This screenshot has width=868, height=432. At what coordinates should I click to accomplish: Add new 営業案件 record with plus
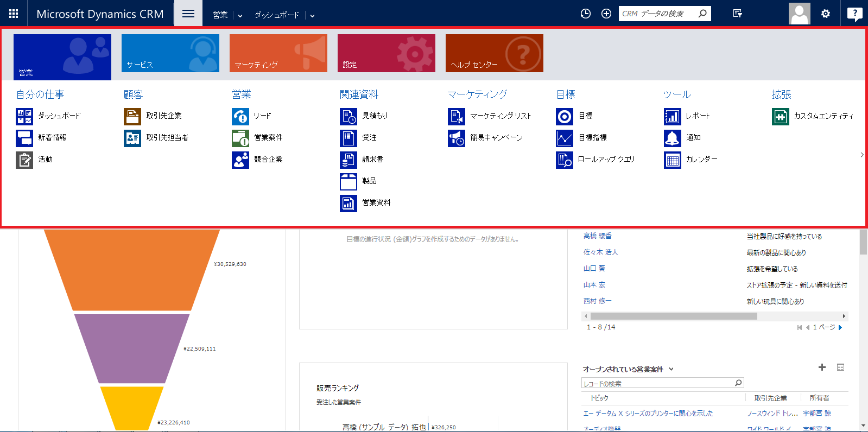click(822, 367)
